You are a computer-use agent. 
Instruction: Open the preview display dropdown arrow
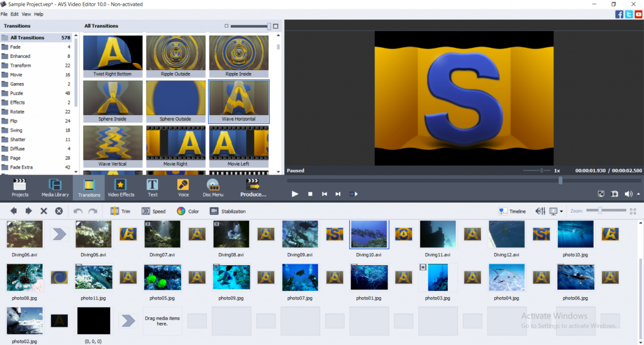click(x=562, y=212)
